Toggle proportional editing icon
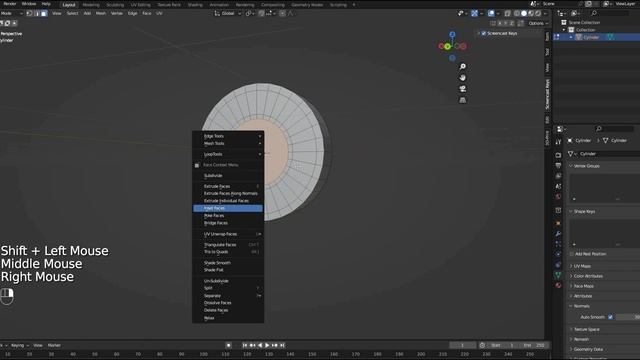The width and height of the screenshot is (640, 360). coord(282,13)
